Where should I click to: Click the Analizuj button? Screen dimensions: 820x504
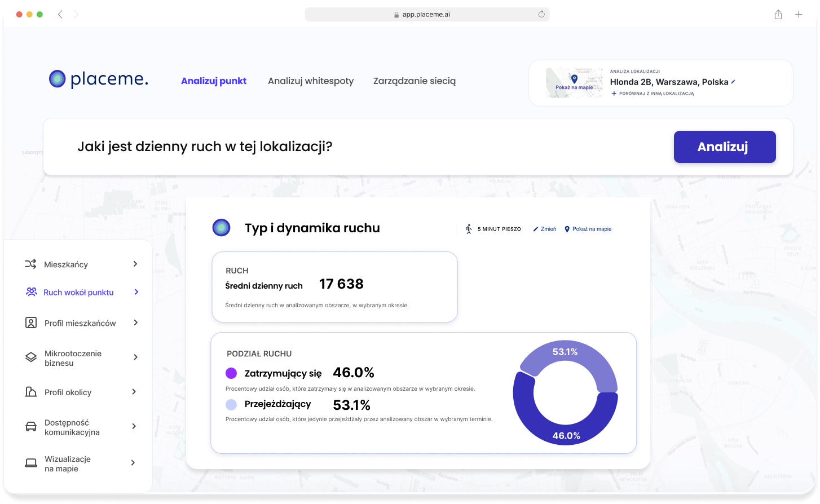pos(725,147)
